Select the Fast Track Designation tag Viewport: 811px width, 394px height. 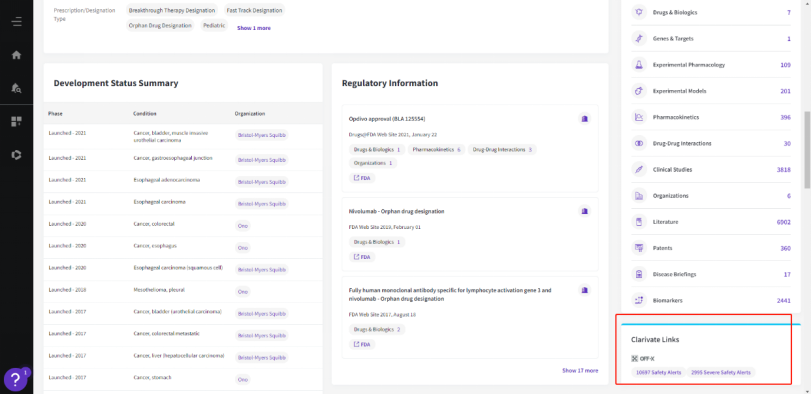click(254, 10)
